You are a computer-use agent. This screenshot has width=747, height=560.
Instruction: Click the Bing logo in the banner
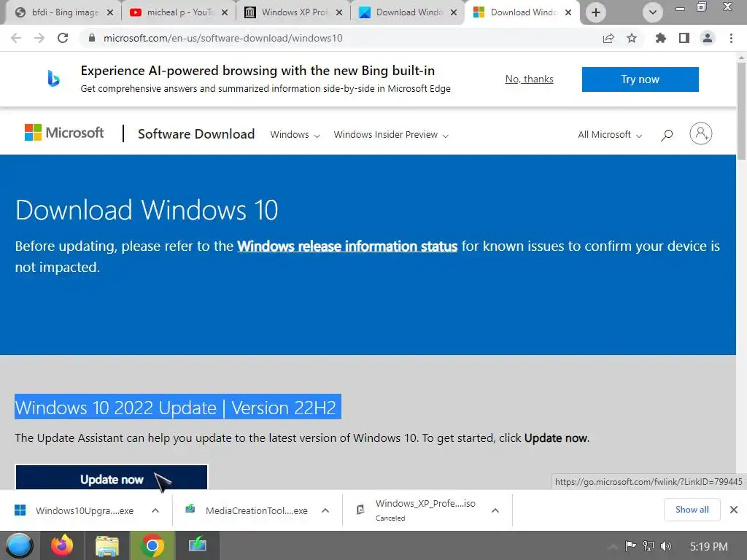click(53, 79)
